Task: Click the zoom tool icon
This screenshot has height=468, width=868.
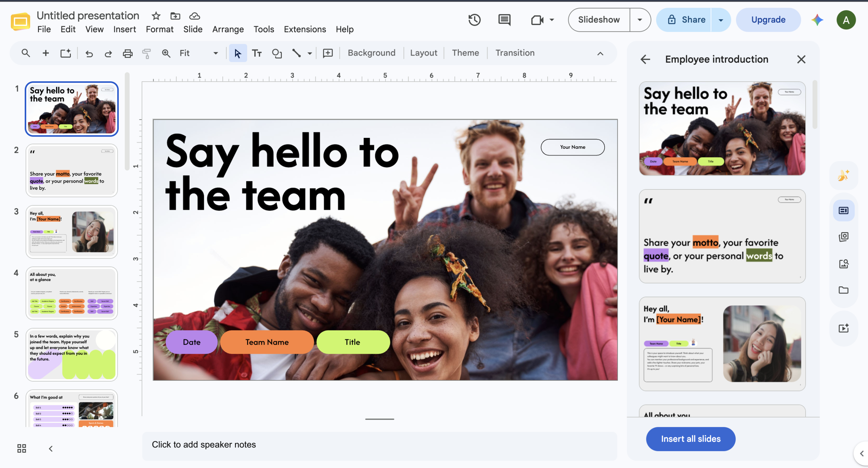Action: point(166,53)
